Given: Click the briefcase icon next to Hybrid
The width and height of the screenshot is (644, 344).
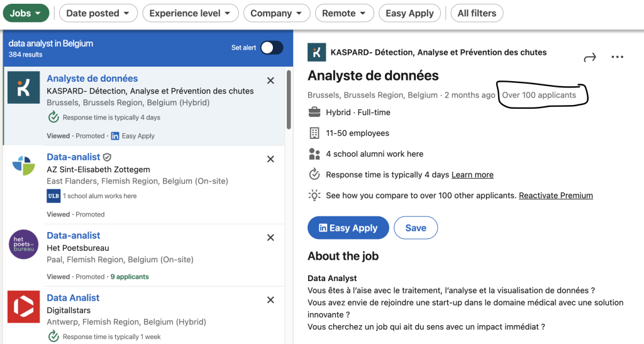Looking at the screenshot, I should pos(314,112).
